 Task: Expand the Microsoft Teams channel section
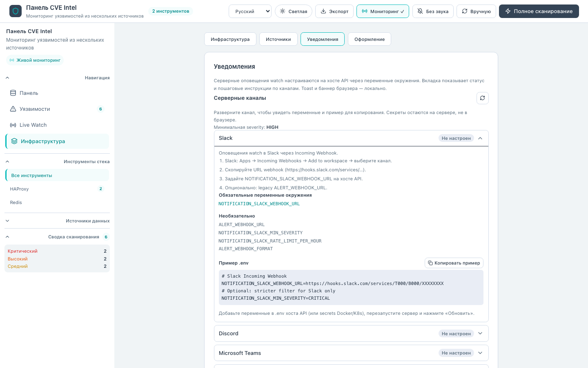(351, 353)
